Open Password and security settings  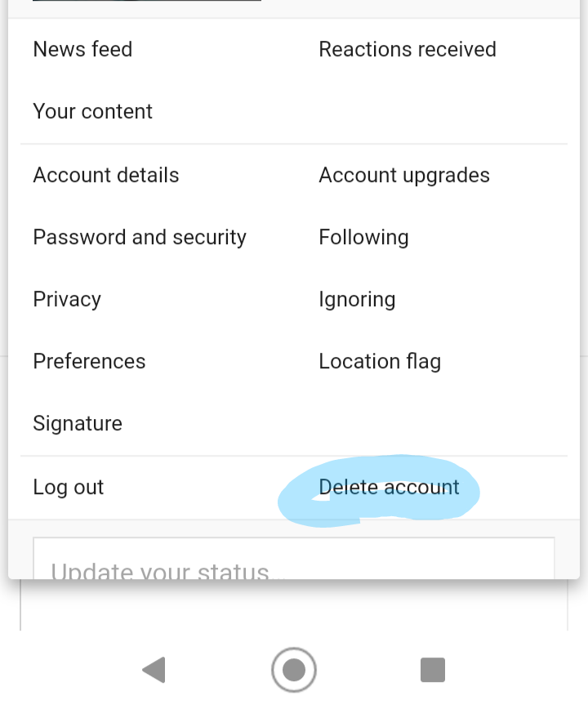click(x=139, y=237)
